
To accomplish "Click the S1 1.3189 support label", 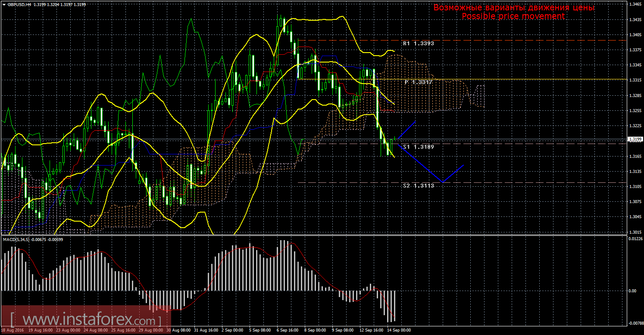I will click(x=418, y=147).
